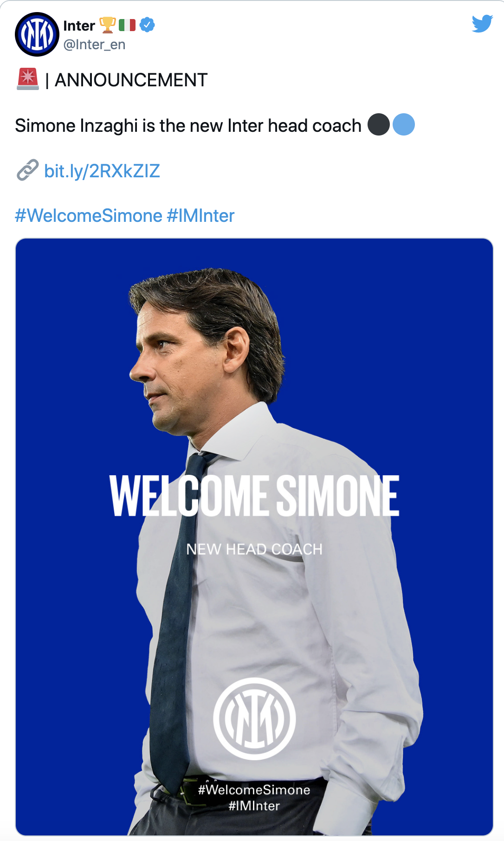Click the NEW HEAD COACH caption
Screen dimensions: 504x841
pos(254,549)
